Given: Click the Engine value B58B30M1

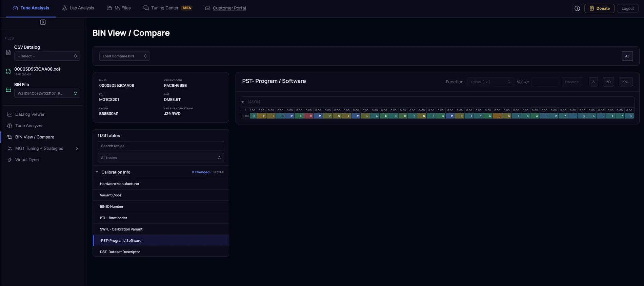Looking at the screenshot, I should tap(109, 114).
